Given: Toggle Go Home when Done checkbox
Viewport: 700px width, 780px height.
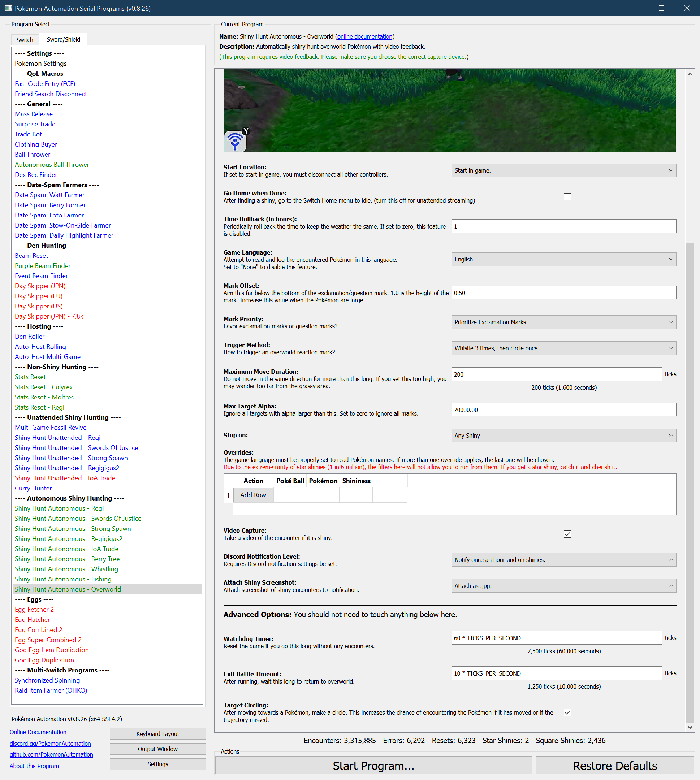Looking at the screenshot, I should point(567,197).
